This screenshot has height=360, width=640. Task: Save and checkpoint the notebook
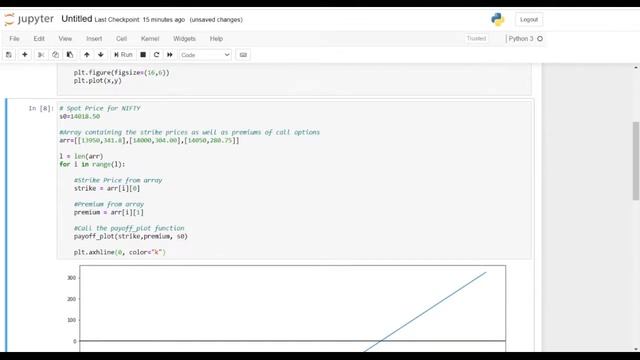point(9,55)
